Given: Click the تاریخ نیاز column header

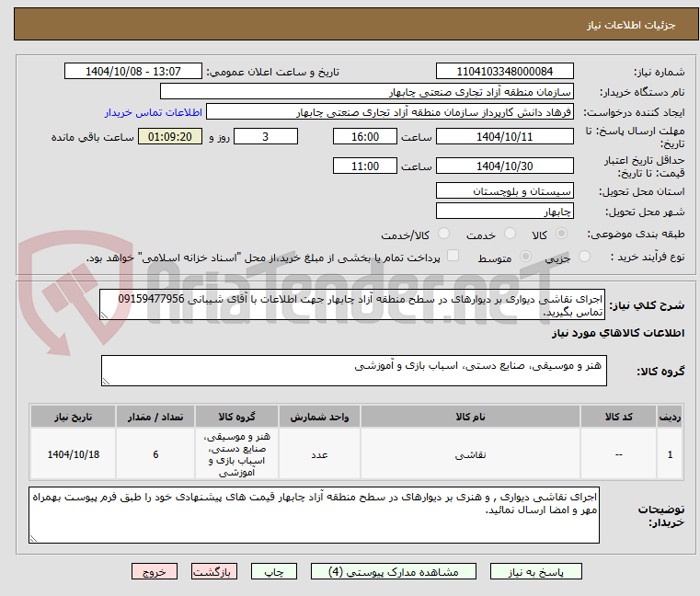Looking at the screenshot, I should (74, 417).
